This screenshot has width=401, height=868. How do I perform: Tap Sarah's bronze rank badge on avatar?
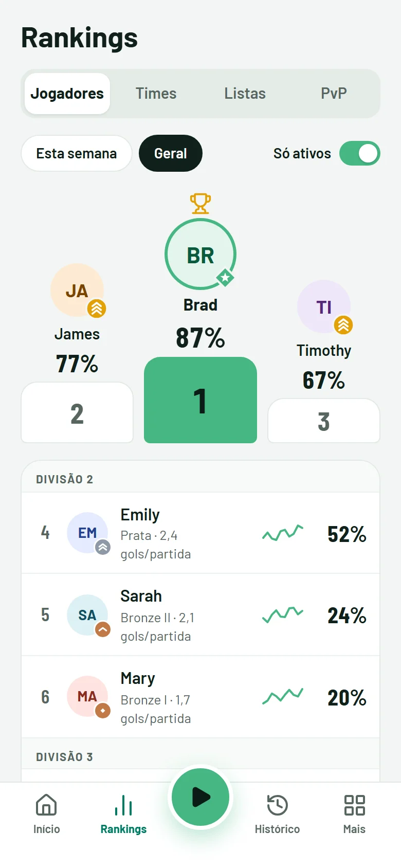103,629
